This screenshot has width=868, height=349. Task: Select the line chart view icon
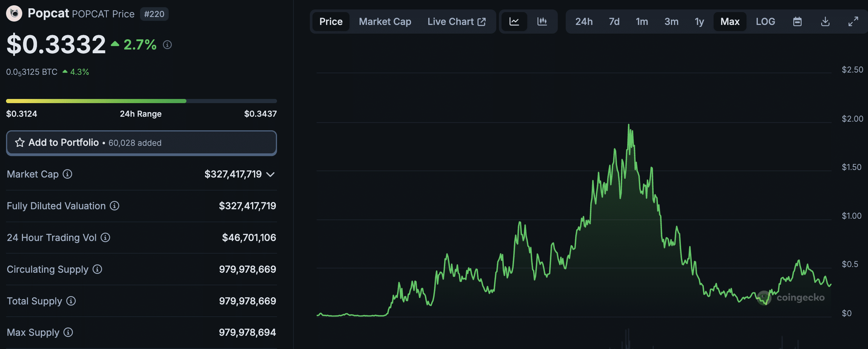[514, 22]
